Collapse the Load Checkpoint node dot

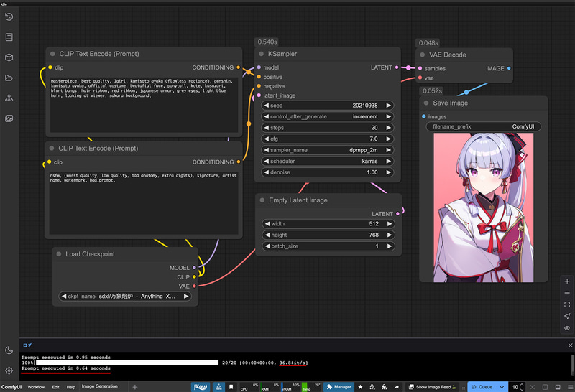pos(59,254)
